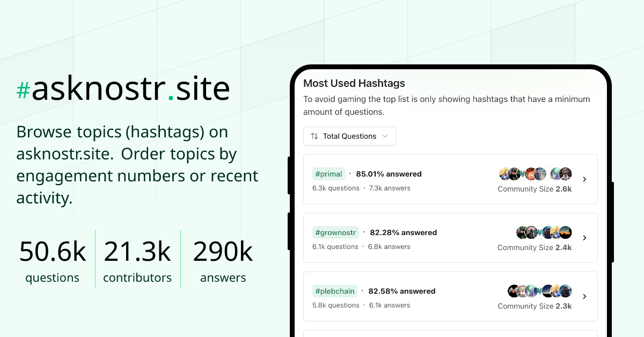Expand the #primal row chevron arrow
The image size is (644, 337).
tap(584, 179)
